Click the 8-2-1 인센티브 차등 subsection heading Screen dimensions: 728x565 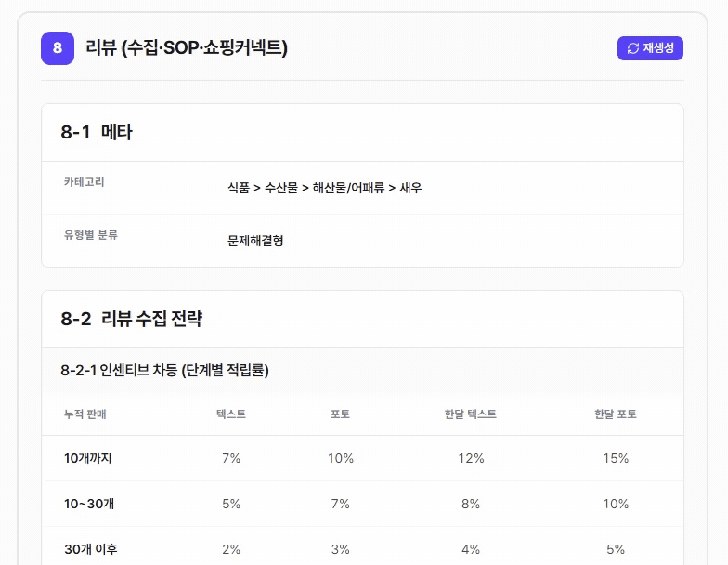[x=165, y=370]
